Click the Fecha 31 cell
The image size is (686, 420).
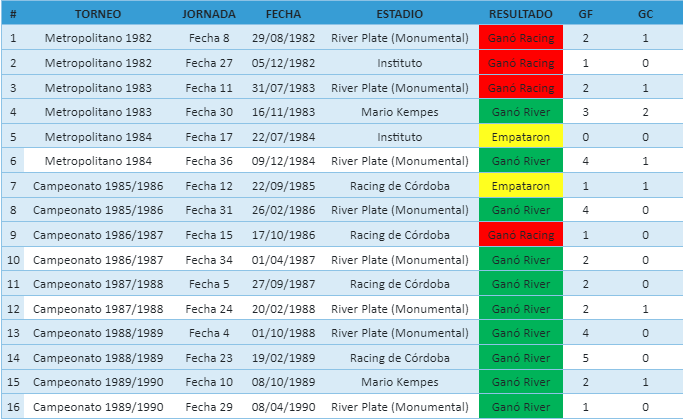click(x=209, y=210)
